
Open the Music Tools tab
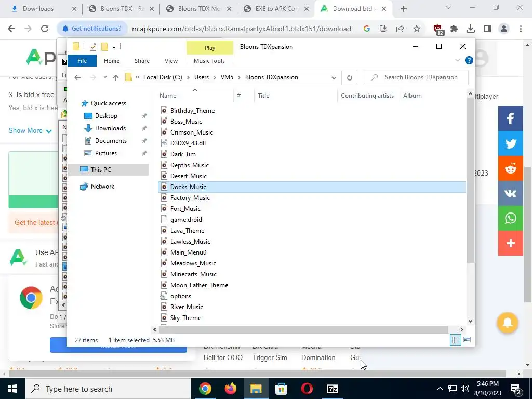tap(209, 61)
